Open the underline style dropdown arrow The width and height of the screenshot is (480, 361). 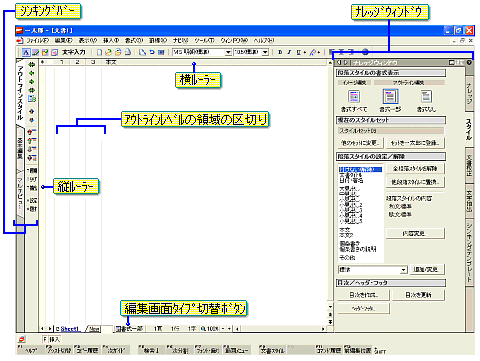304,53
